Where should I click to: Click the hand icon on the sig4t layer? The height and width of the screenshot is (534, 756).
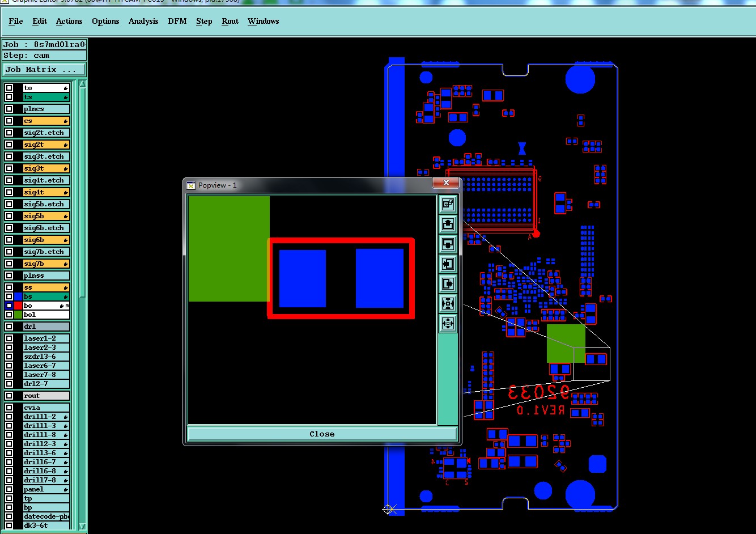tap(66, 192)
